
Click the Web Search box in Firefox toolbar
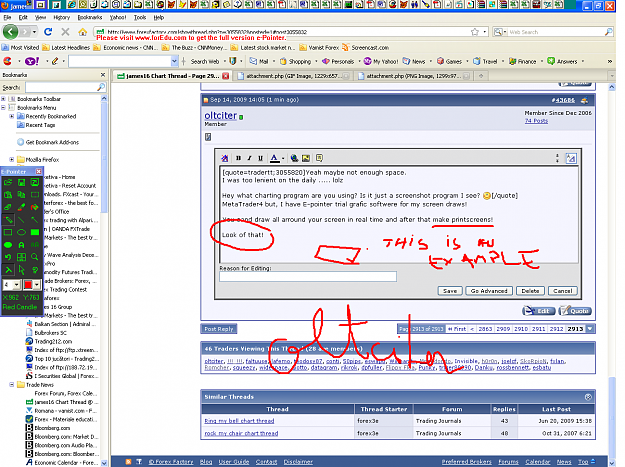point(553,32)
